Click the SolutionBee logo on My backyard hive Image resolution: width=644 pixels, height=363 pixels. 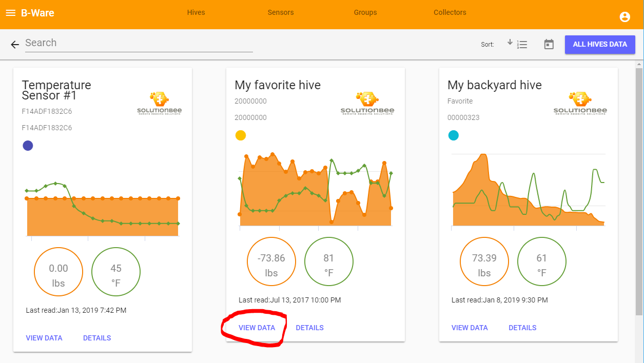(x=580, y=103)
